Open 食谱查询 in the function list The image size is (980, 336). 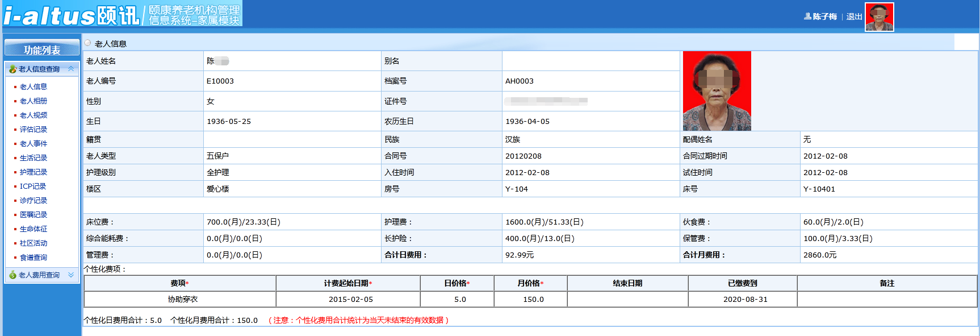pos(33,258)
